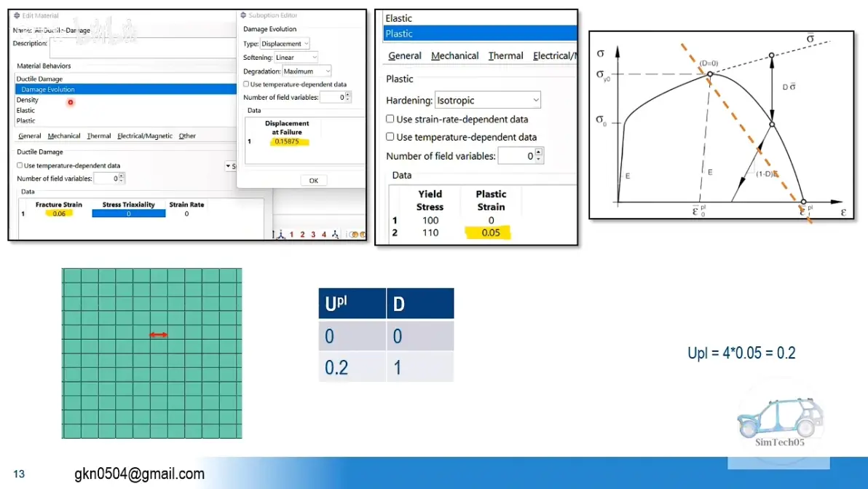Open the Mechanical menu in Edit Material
The width and height of the screenshot is (868, 489).
63,136
